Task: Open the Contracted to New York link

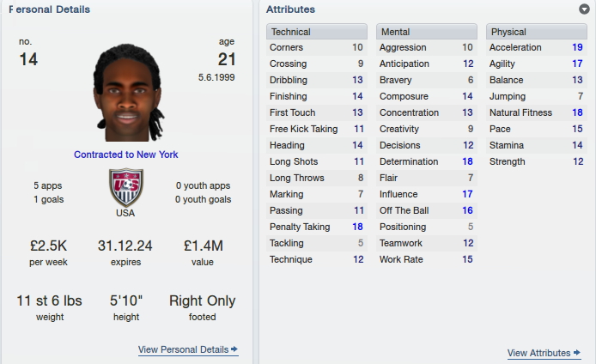Action: point(126,155)
